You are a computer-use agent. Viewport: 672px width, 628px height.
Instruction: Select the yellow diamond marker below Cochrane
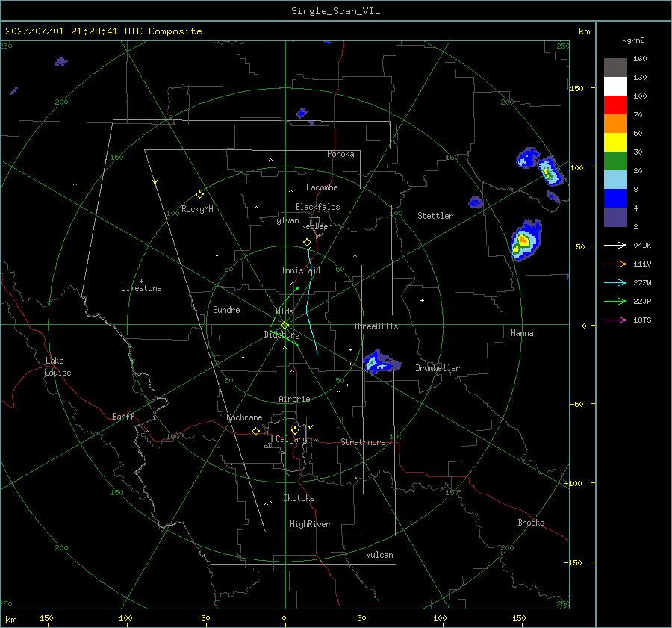[255, 432]
